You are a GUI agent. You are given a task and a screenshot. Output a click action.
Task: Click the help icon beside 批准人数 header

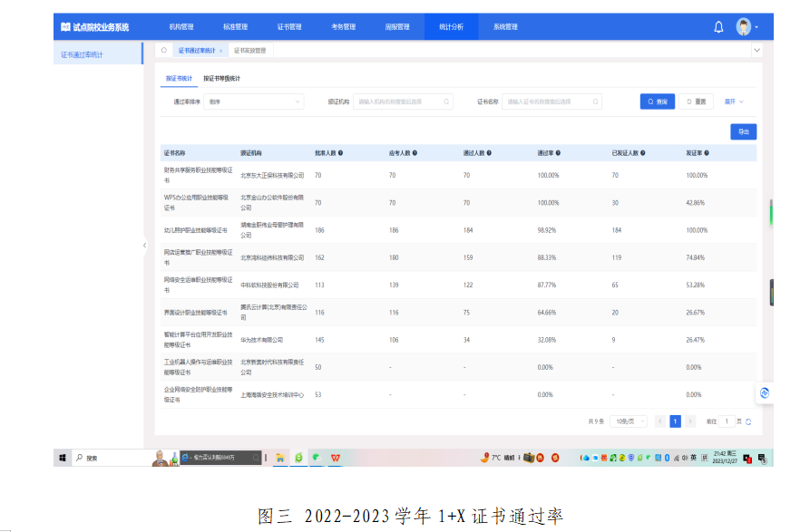pos(340,153)
